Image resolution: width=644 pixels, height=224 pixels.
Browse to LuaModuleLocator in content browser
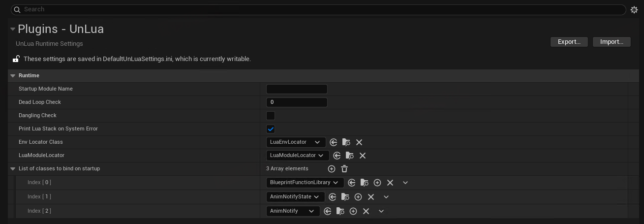click(350, 156)
